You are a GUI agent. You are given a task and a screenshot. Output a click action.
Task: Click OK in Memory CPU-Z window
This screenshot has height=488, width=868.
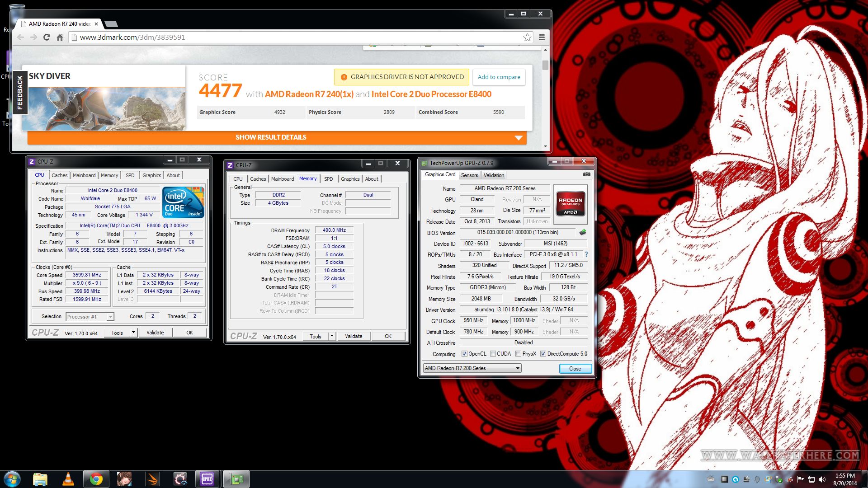click(388, 336)
